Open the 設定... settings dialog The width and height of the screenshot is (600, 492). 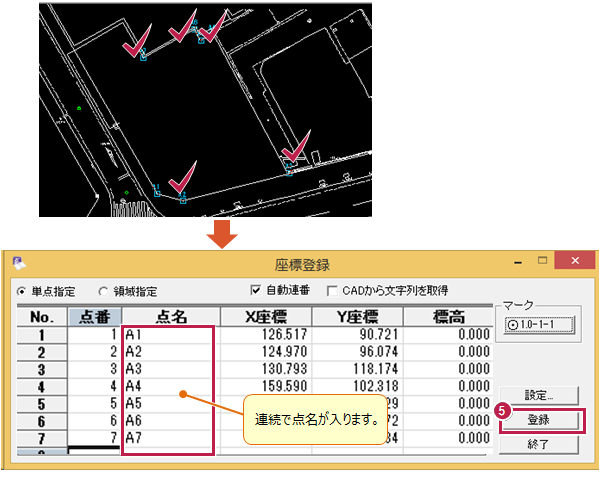(x=538, y=395)
